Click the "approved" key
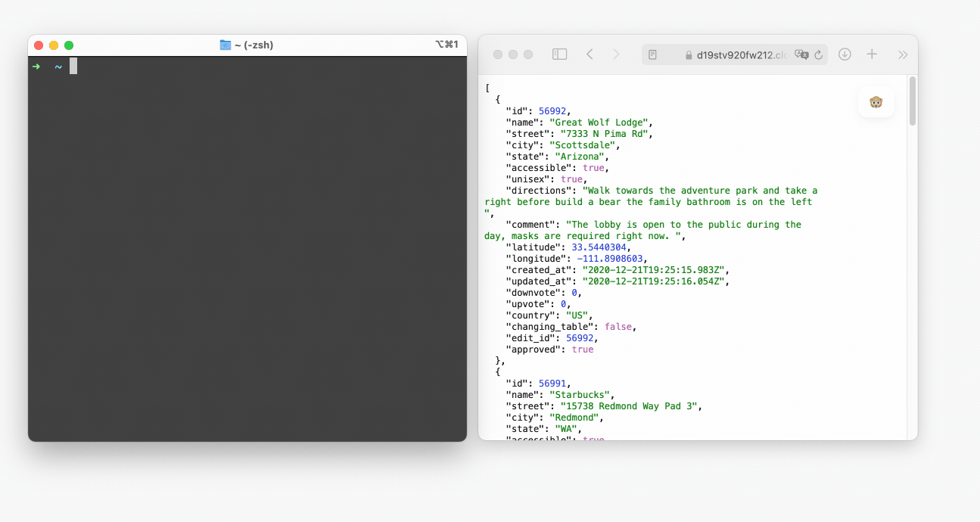The image size is (980, 522). pyautogui.click(x=534, y=350)
